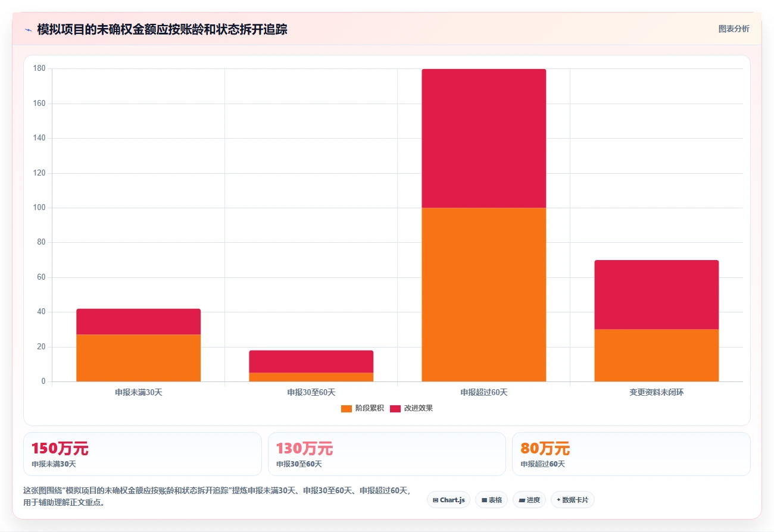Image resolution: width=774 pixels, height=532 pixels.
Task: Click the red segment of 申报超过60天 bar
Action: [483, 138]
